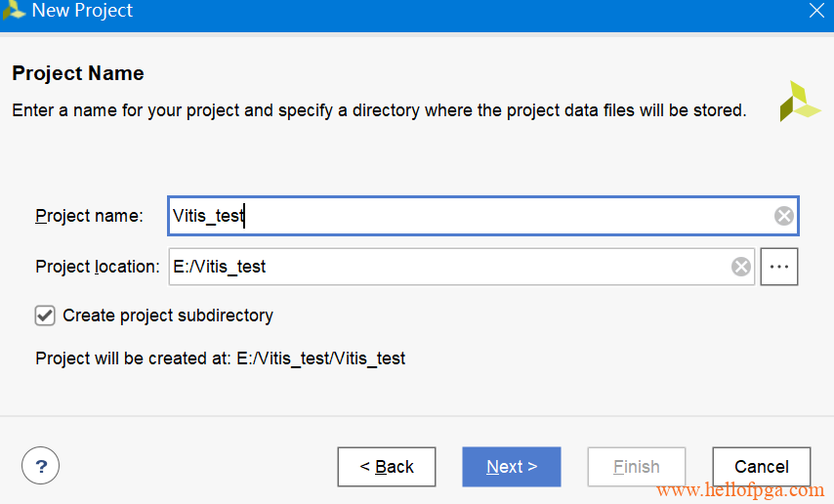The height and width of the screenshot is (504, 834).
Task: Click the Create project subdirectory label
Action: point(168,315)
